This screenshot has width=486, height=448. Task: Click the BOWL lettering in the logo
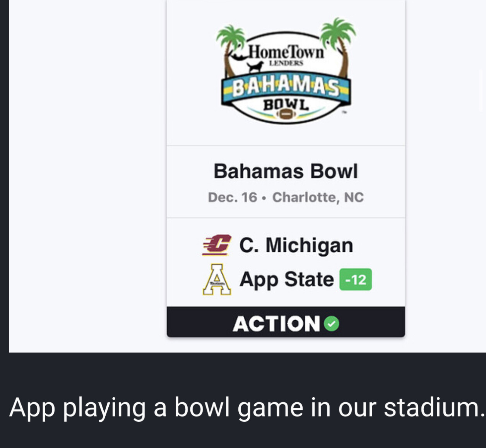(286, 104)
